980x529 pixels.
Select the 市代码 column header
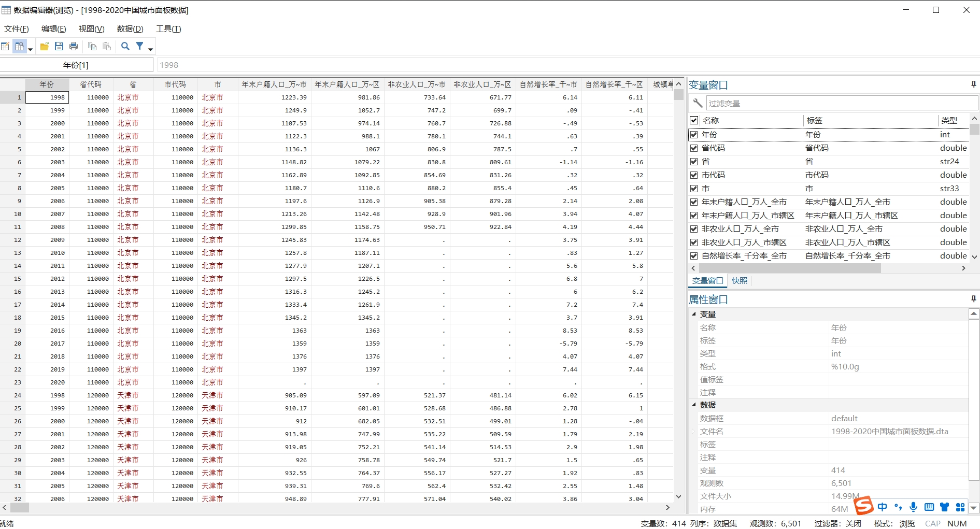coord(175,84)
